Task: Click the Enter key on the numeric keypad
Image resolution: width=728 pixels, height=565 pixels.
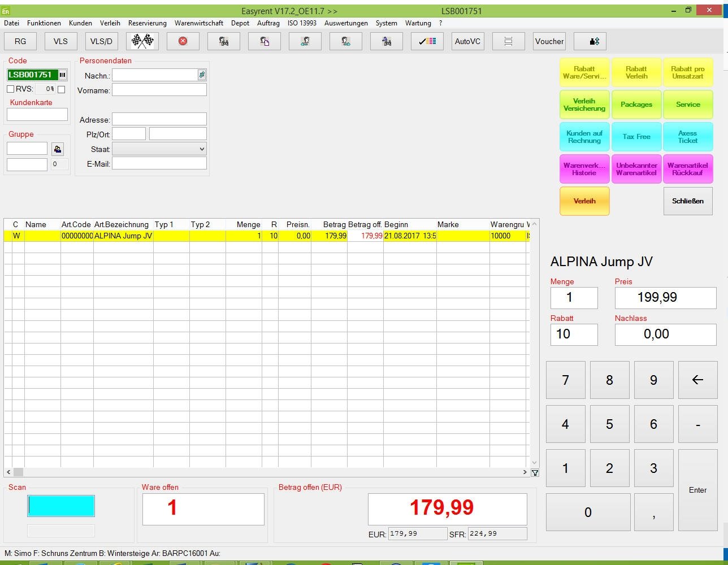Action: pyautogui.click(x=697, y=490)
